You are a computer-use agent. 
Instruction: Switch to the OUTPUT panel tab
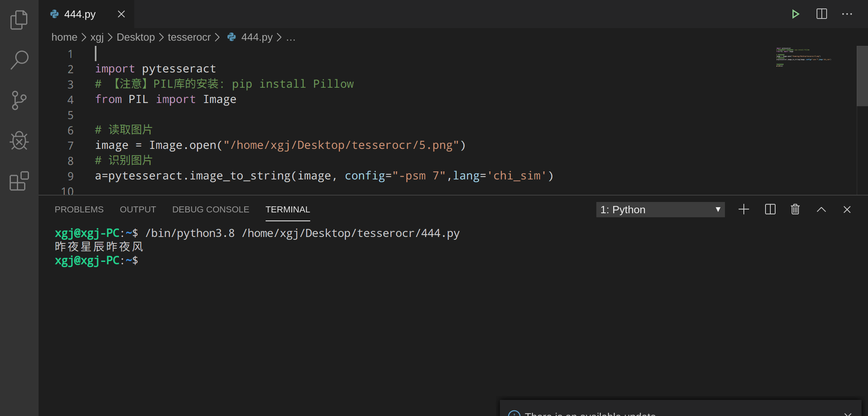tap(138, 210)
